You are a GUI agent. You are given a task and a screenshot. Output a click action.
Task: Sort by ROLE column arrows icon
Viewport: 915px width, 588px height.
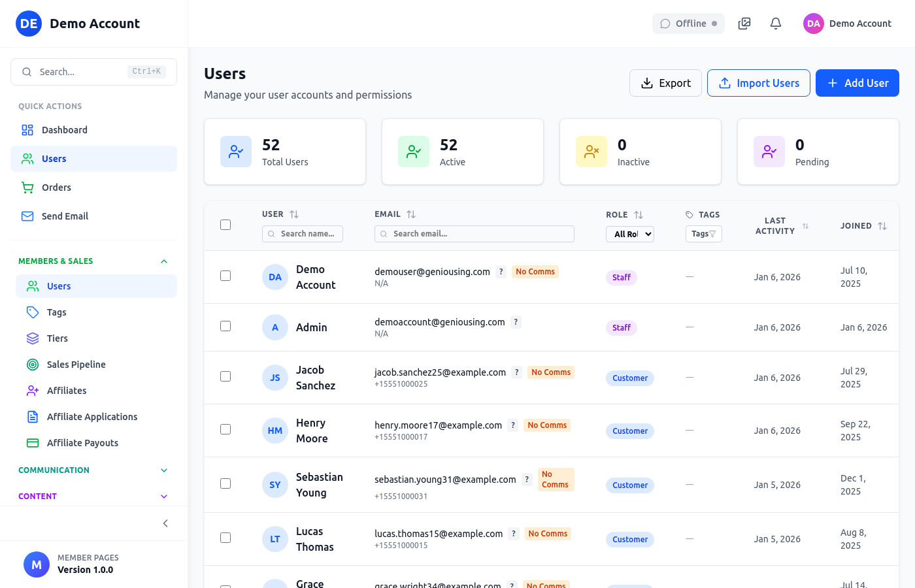[639, 215]
